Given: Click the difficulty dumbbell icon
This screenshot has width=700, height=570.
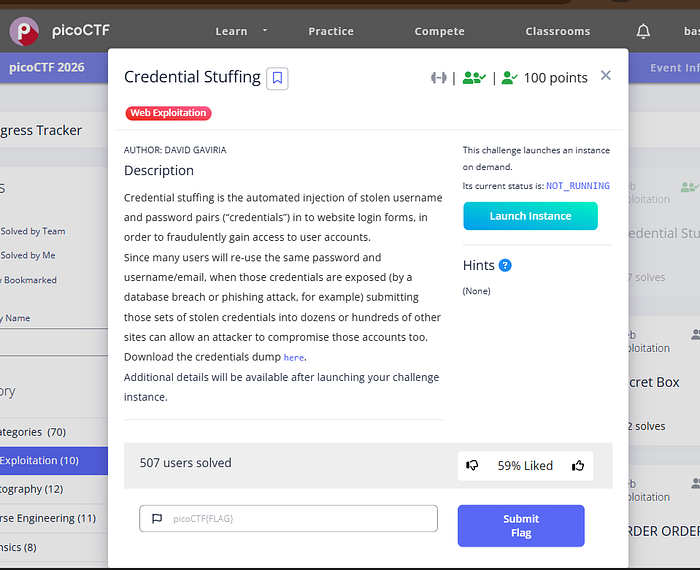Looking at the screenshot, I should click(x=438, y=78).
